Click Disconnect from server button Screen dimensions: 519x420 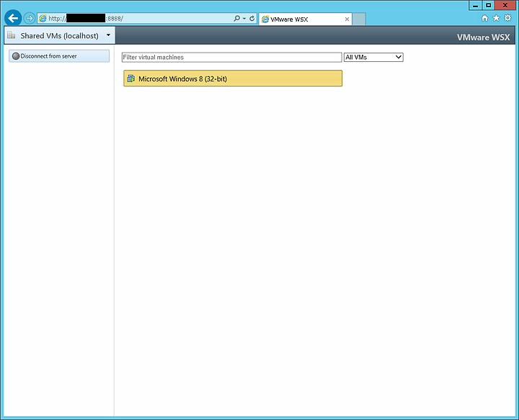[59, 56]
